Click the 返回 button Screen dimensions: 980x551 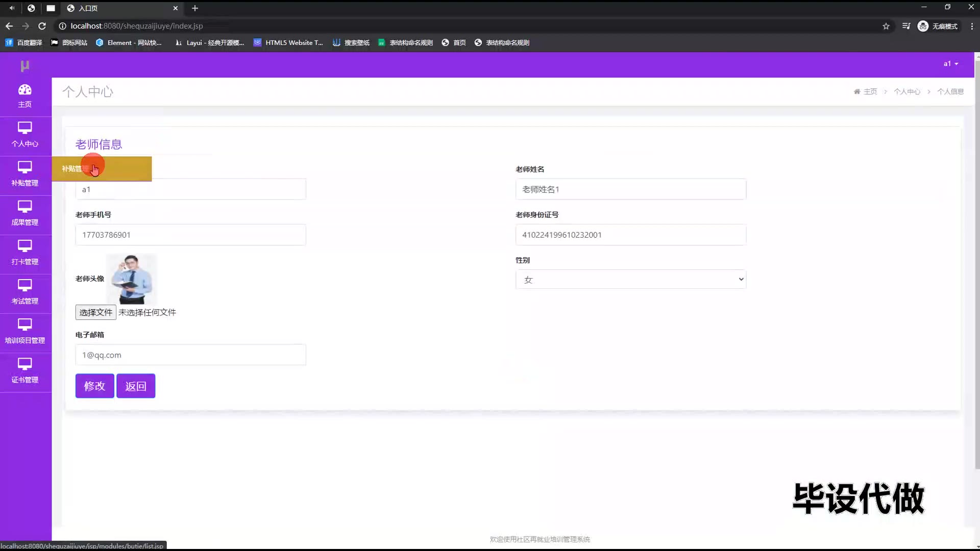[x=136, y=386]
